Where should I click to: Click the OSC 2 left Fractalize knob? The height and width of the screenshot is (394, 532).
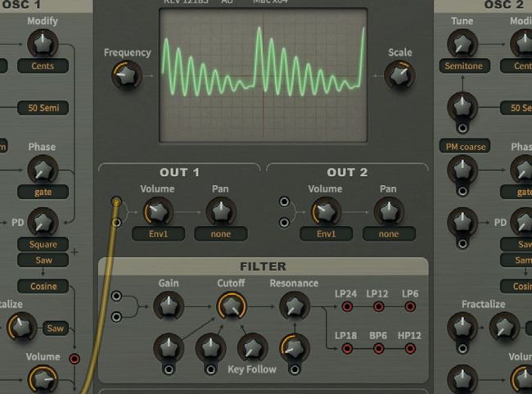tap(462, 328)
